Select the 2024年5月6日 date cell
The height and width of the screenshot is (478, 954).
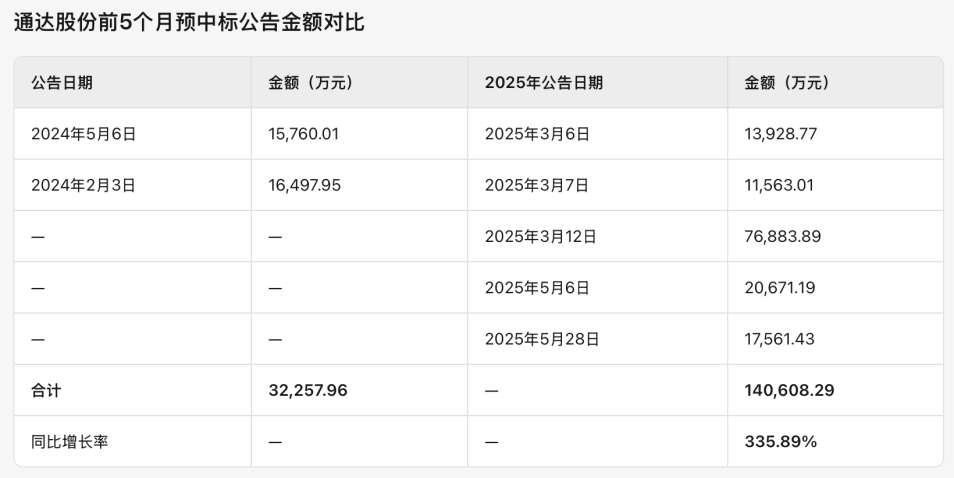(x=83, y=134)
